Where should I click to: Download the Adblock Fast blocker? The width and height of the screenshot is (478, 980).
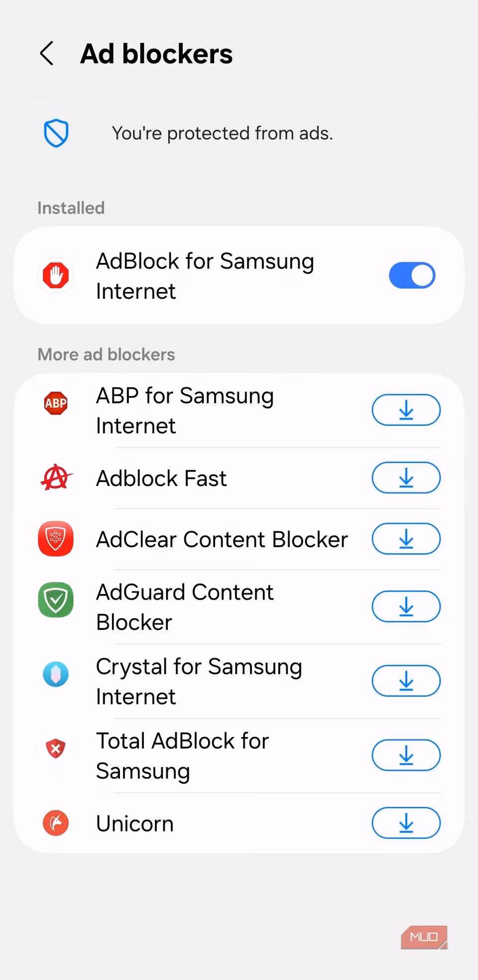pyautogui.click(x=406, y=478)
